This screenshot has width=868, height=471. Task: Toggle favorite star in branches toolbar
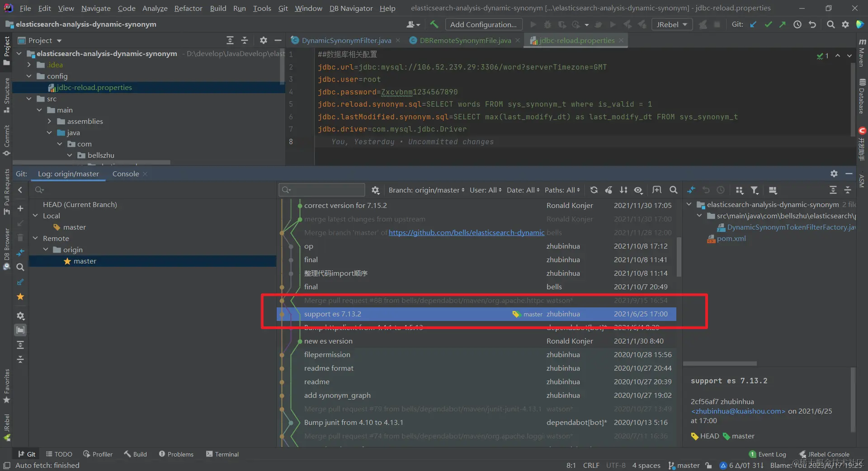click(20, 297)
